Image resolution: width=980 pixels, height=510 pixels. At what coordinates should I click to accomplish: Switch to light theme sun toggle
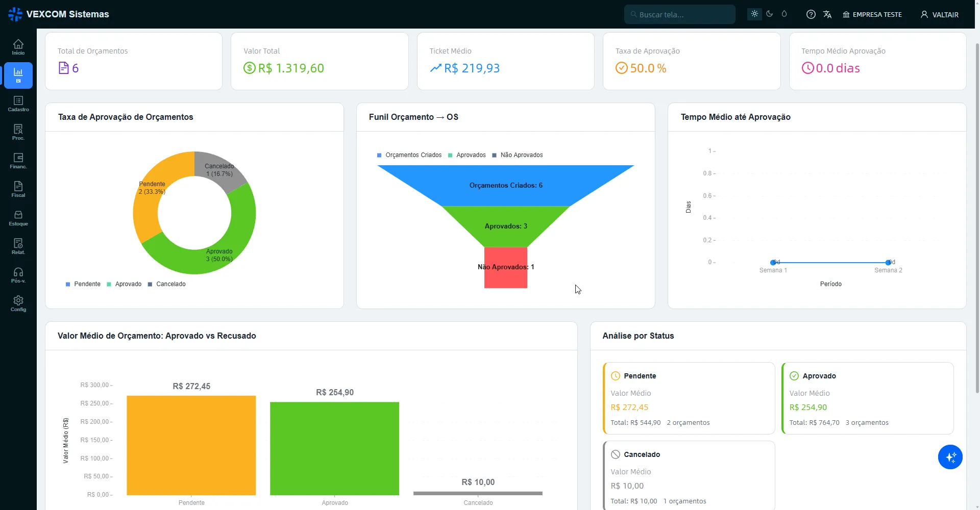[754, 14]
